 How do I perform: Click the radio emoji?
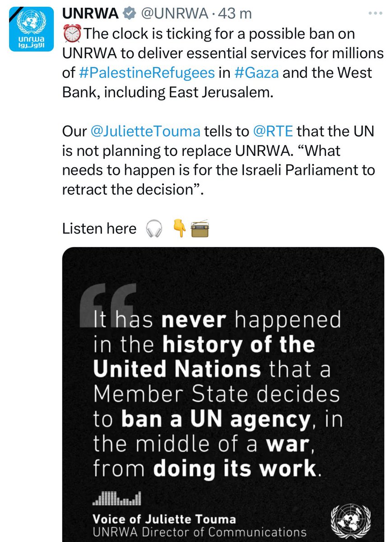point(198,229)
